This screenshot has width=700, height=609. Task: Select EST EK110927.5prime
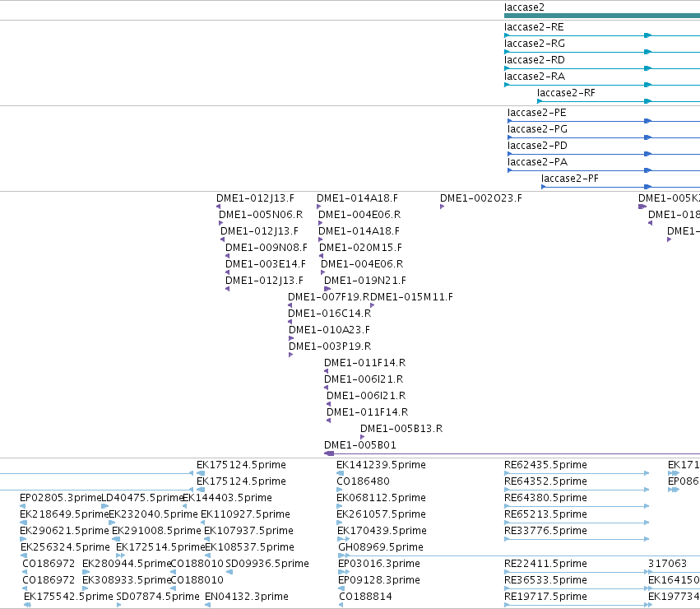pyautogui.click(x=246, y=514)
